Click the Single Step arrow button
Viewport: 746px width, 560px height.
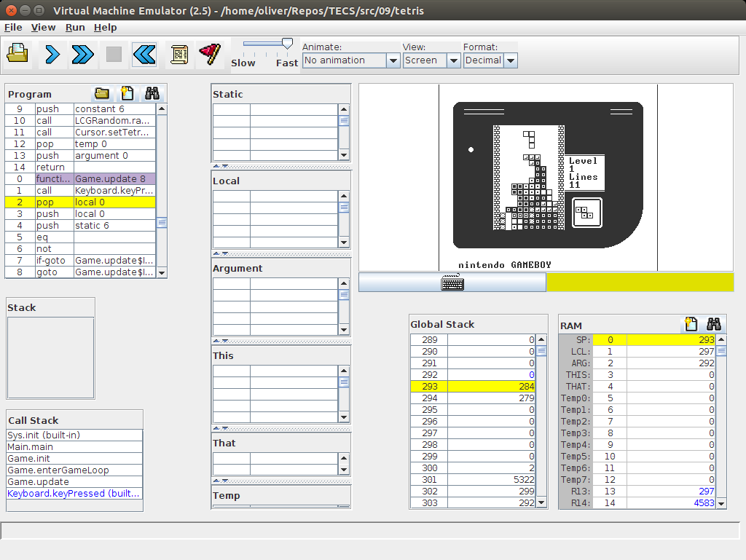pyautogui.click(x=52, y=54)
